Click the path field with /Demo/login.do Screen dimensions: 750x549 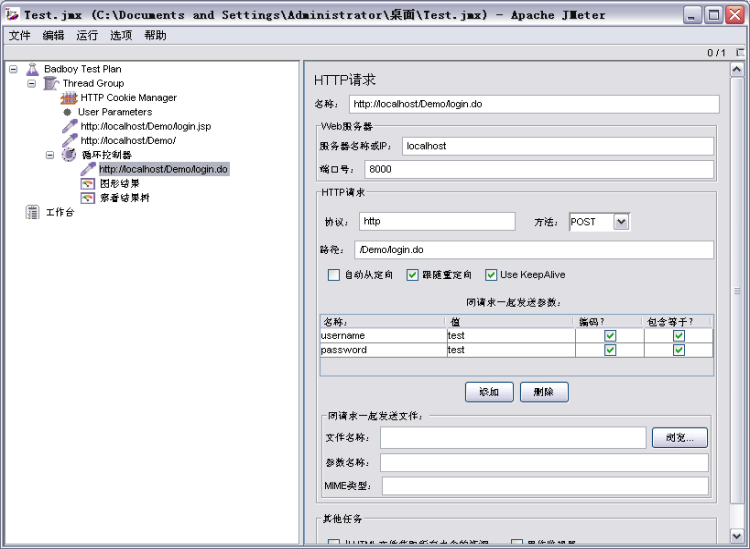click(x=534, y=250)
